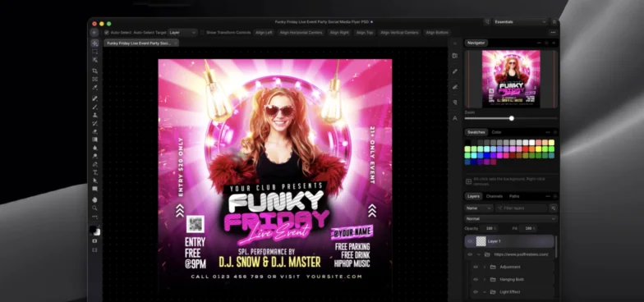Select the Eyedropper tool
The width and height of the screenshot is (644, 302).
(95, 87)
